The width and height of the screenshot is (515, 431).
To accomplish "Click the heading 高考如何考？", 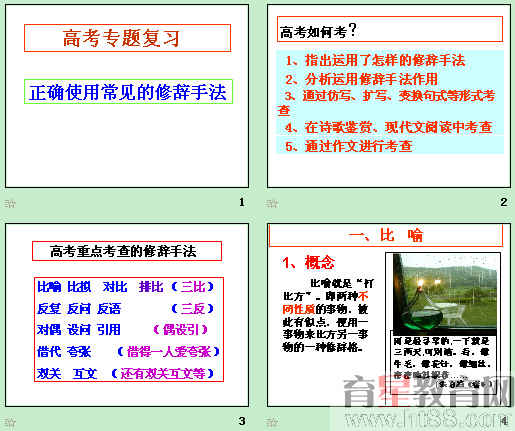I will tap(318, 31).
